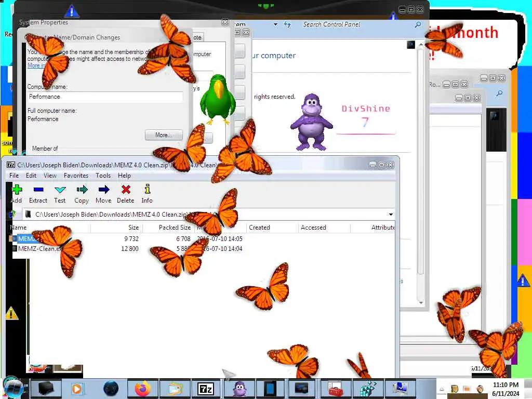This screenshot has width=532, height=399.
Task: Open the Favorites menu in 7-Zip
Action: pos(76,176)
